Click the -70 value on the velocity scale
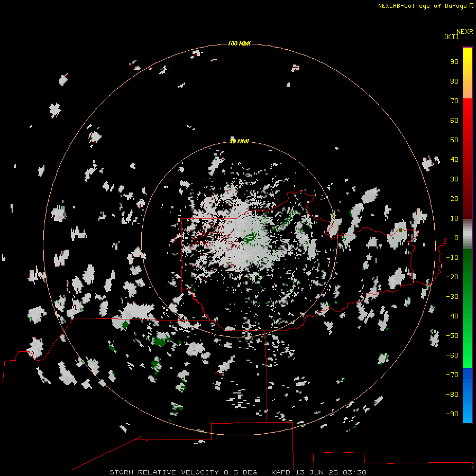The image size is (476, 476). coord(452,375)
